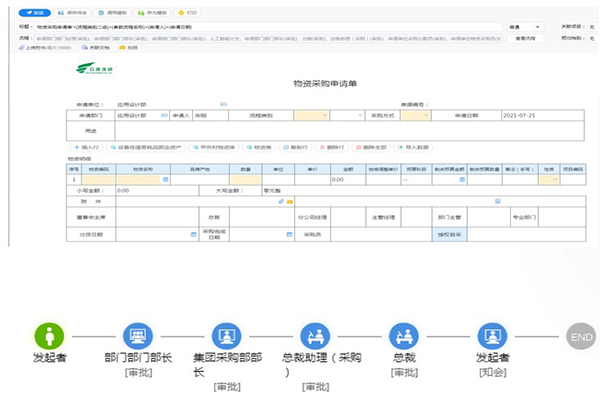This screenshot has width=600, height=402.
Task: Click the 打印 print button
Action: pyautogui.click(x=188, y=13)
